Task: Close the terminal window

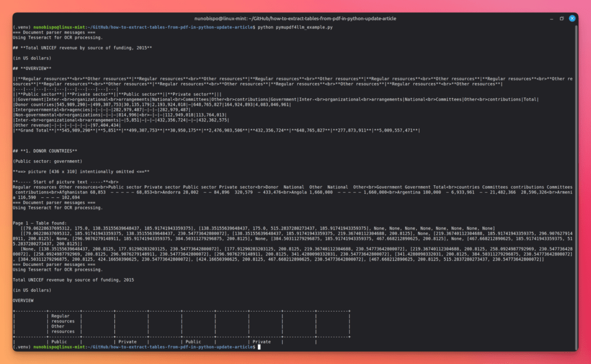Action: [x=572, y=18]
